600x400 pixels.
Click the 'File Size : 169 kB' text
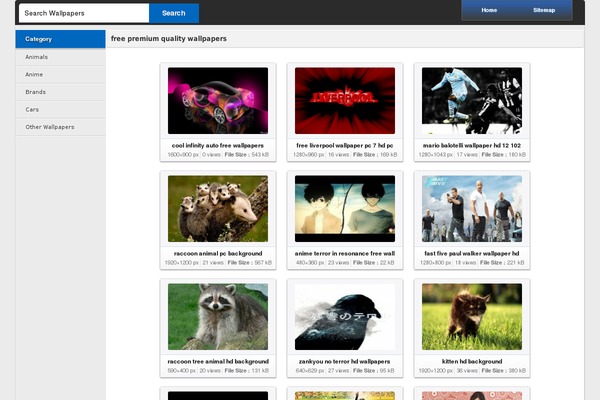(x=375, y=155)
